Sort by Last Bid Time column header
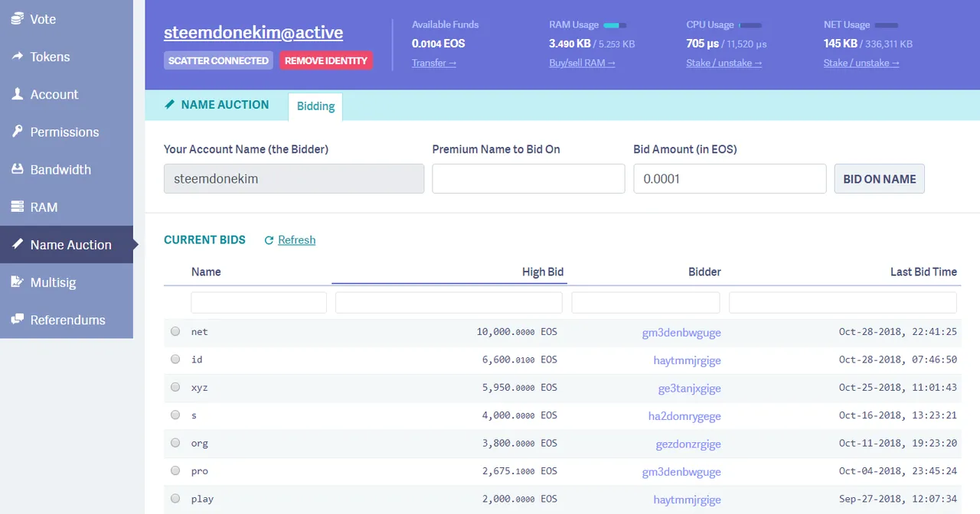 coord(923,272)
